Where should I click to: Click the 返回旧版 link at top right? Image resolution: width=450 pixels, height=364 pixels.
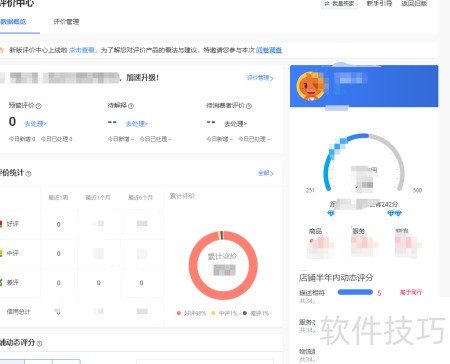(x=414, y=3)
